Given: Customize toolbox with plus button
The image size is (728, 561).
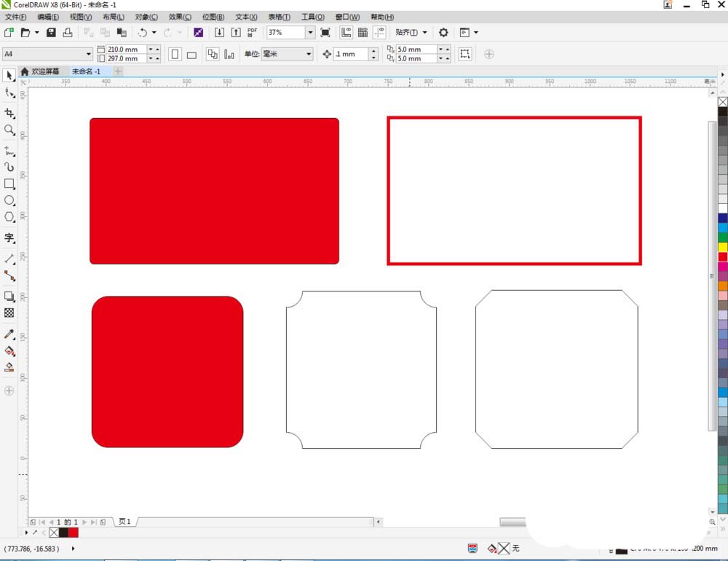Looking at the screenshot, I should tap(9, 391).
